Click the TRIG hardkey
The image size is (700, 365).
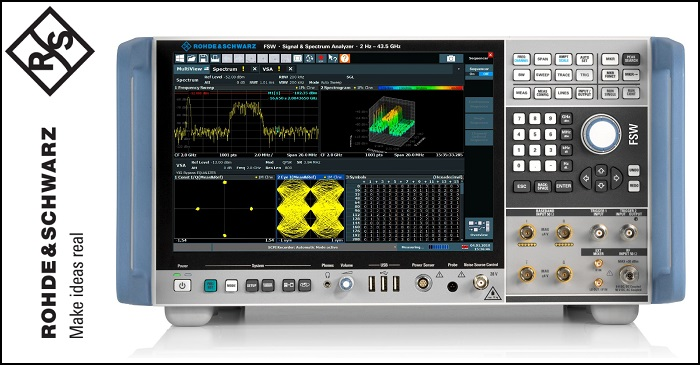(x=584, y=75)
